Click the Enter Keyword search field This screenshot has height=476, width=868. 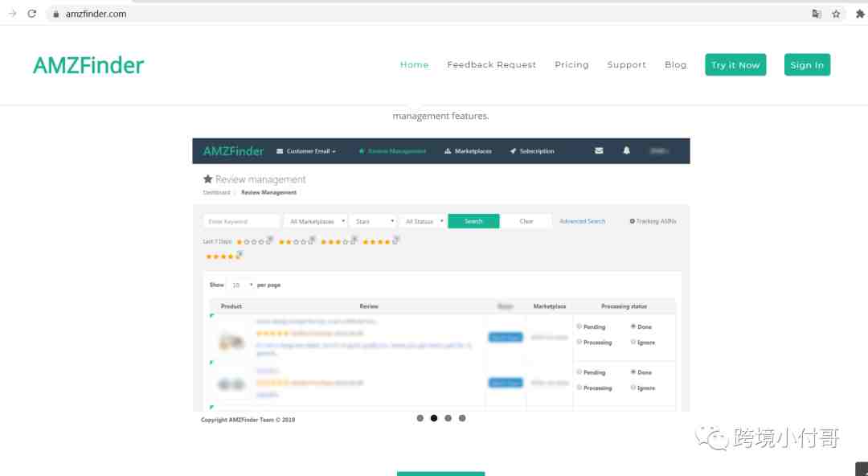[x=241, y=221]
